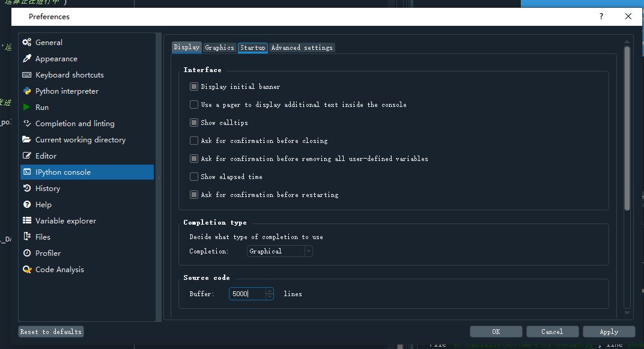Toggle Show calltips checkbox
Screen dimensions: 644x349
click(194, 123)
